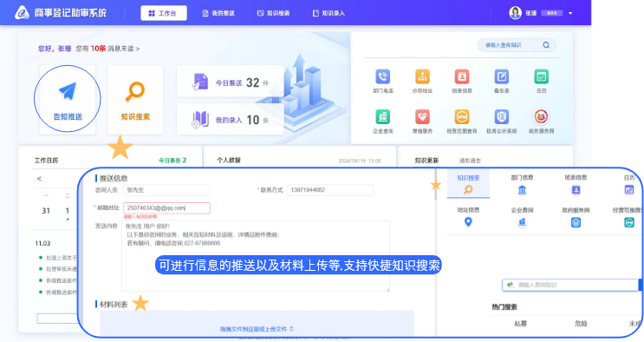Open the 知识检索 navigation tab
This screenshot has height=342, width=644.
[x=273, y=13]
